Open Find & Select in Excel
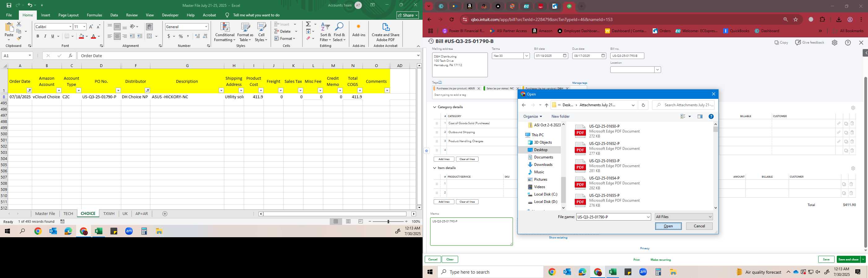 click(339, 32)
